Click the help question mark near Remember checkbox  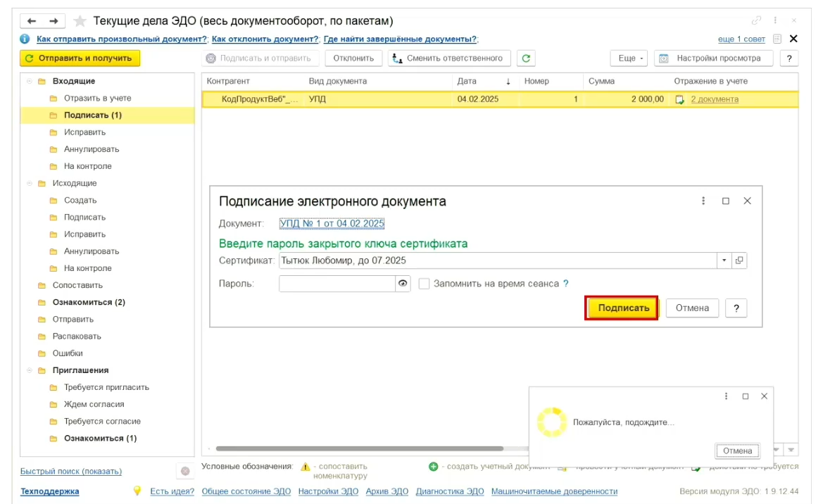(x=565, y=284)
